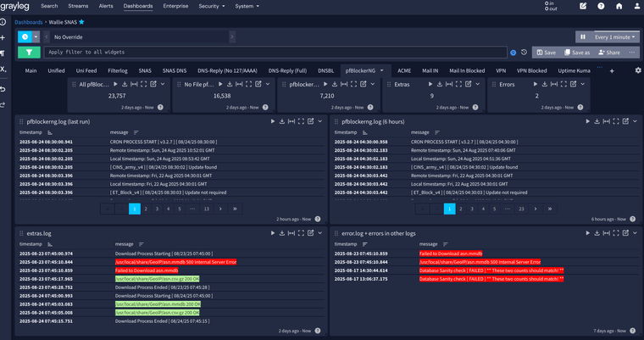Open the pfBlockerNG tab dropdown arrow

pos(381,70)
